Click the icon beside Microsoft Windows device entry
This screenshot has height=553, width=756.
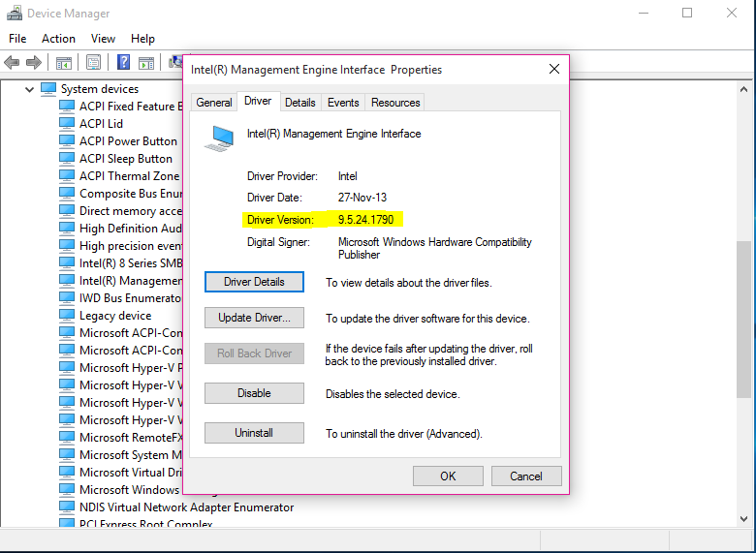click(x=67, y=490)
